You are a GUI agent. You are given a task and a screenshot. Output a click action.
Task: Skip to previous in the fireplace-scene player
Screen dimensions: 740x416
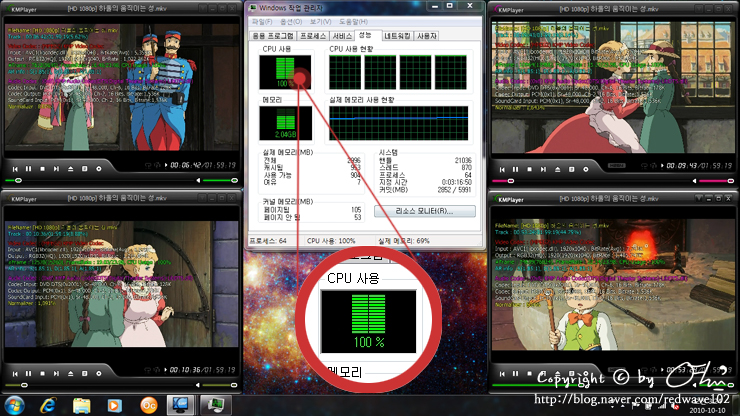coord(502,374)
